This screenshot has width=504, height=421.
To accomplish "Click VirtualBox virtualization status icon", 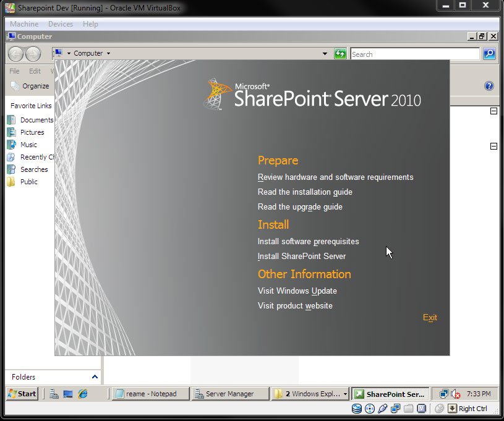I will tap(421, 409).
